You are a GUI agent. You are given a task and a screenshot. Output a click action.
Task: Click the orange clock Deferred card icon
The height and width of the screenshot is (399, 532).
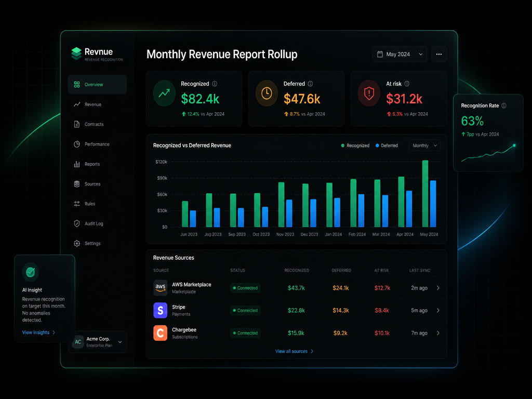coord(267,94)
